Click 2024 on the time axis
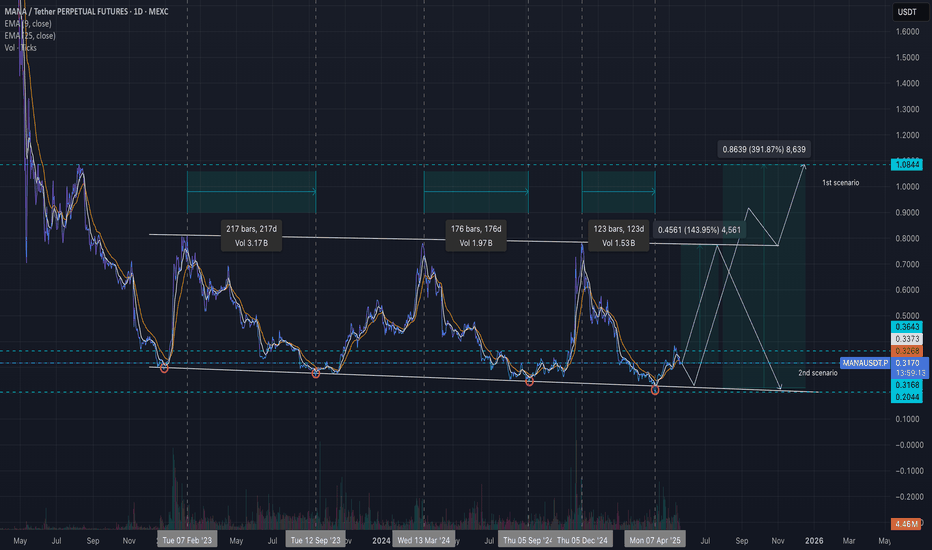This screenshot has width=932, height=550. tap(381, 540)
